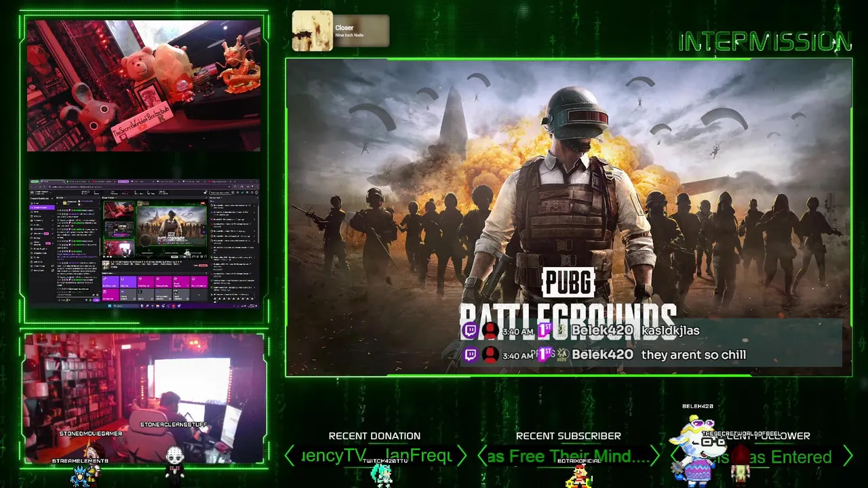This screenshot has width=868, height=488.
Task: Click the user avatar on the "kasldkjlas" message
Action: click(x=490, y=331)
